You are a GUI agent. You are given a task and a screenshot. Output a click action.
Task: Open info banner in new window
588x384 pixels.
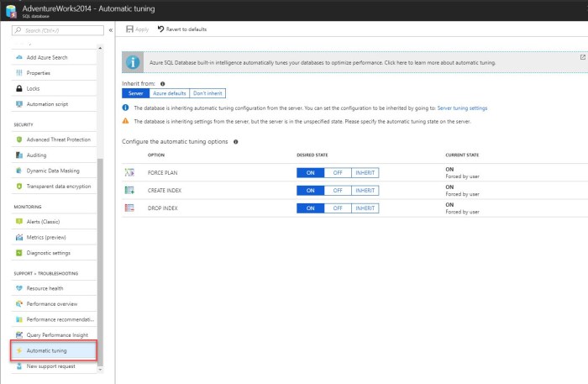coord(582,57)
